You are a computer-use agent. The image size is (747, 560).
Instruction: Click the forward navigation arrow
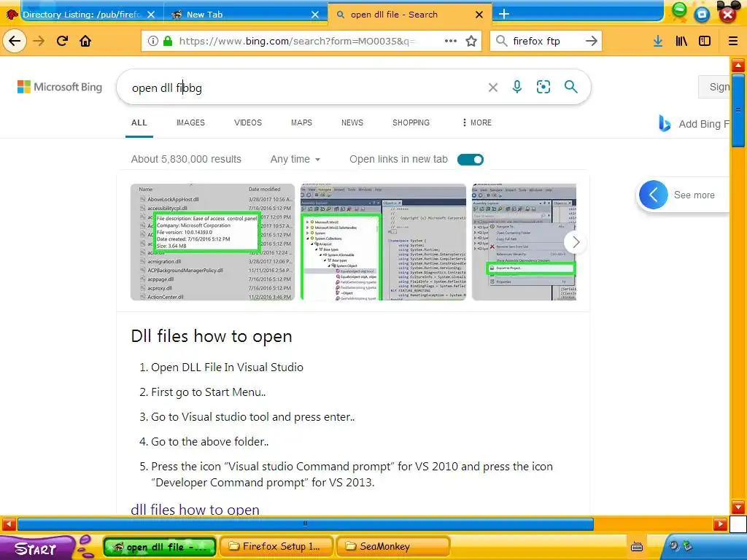(x=39, y=41)
